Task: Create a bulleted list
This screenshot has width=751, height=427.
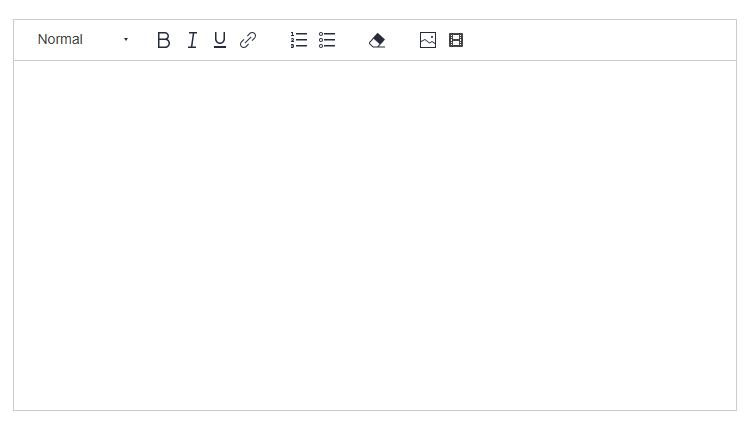Action: [x=327, y=40]
